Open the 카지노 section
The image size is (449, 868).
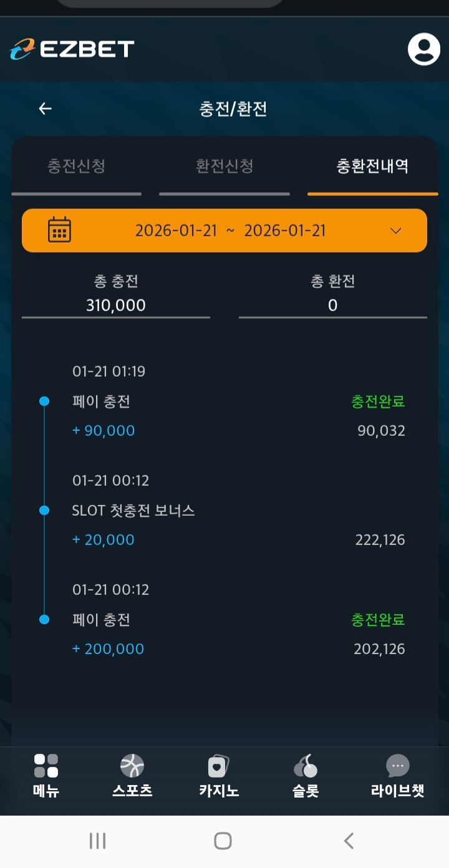219,776
